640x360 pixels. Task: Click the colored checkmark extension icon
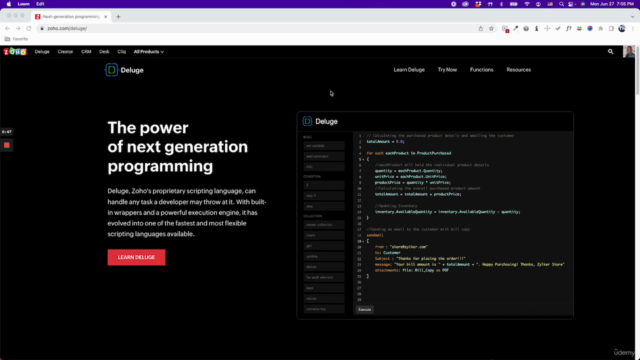558,29
